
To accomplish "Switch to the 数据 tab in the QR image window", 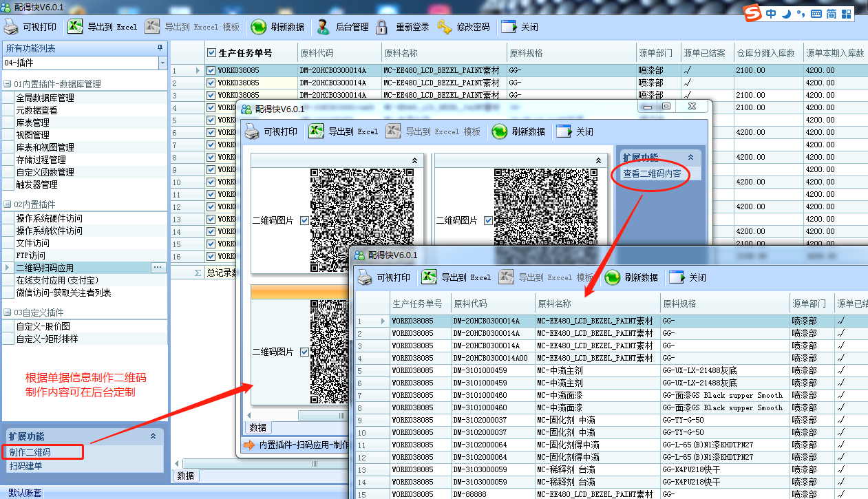I will [257, 427].
